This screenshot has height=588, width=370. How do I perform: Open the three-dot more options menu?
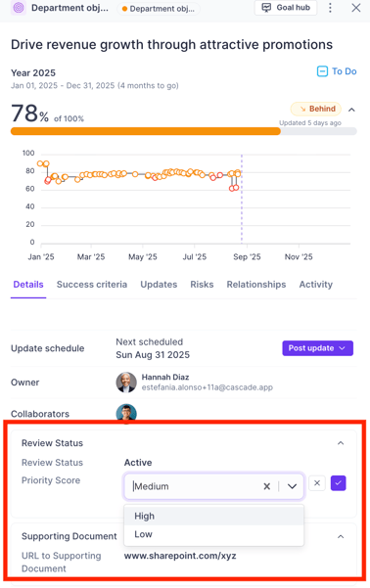pyautogui.click(x=330, y=8)
